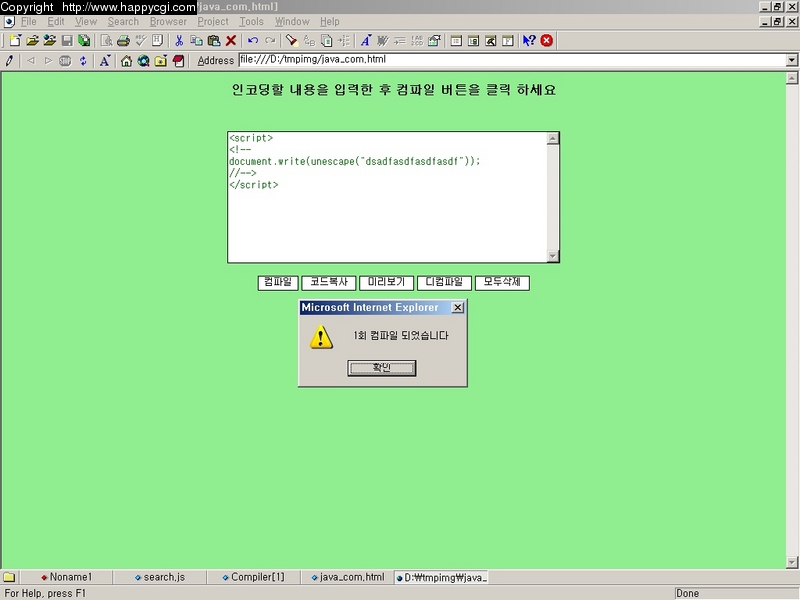Click the 모두삭제 button
This screenshot has width=800, height=600.
(x=502, y=283)
